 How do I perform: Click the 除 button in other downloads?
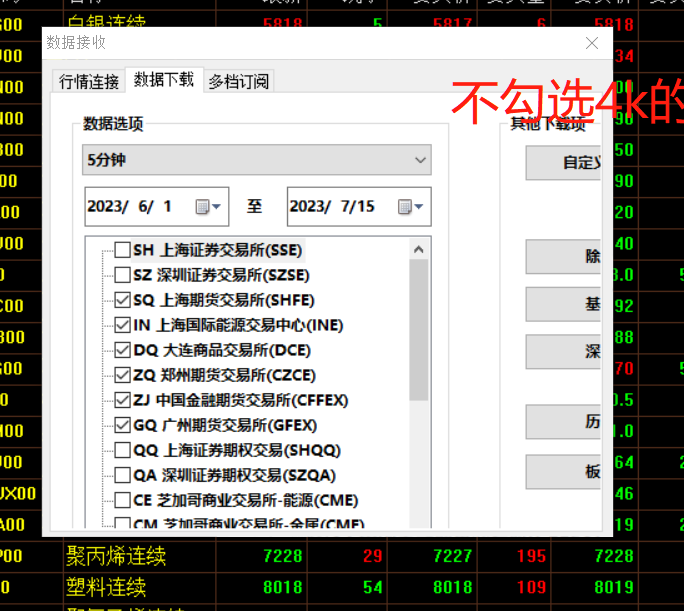563,256
